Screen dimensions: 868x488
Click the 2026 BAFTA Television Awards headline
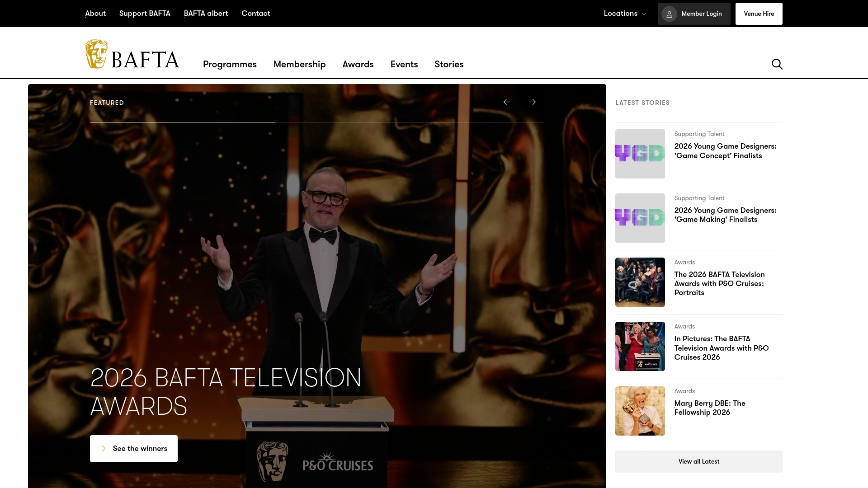226,392
